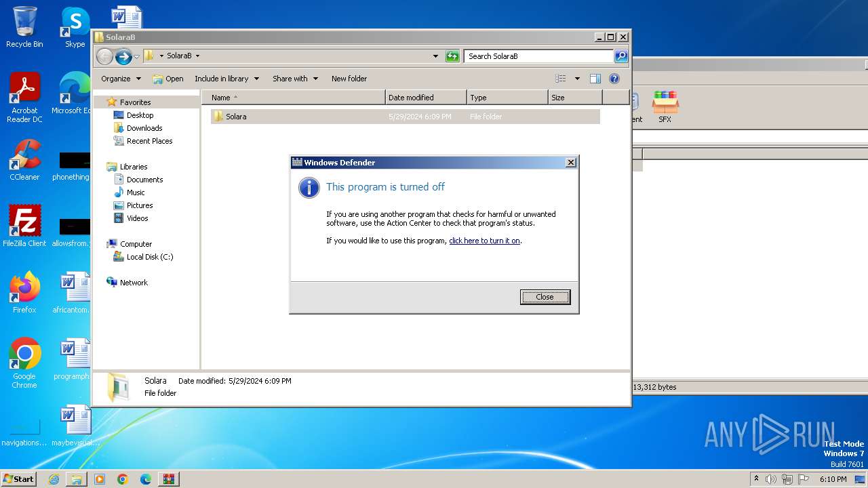
Task: Open Internet Explorer from the taskbar
Action: pyautogui.click(x=54, y=479)
